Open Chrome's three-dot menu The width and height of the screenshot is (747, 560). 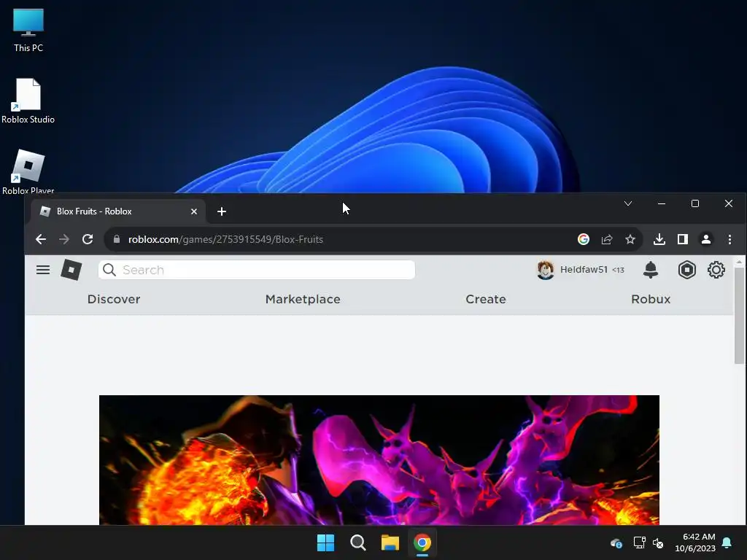click(x=729, y=239)
